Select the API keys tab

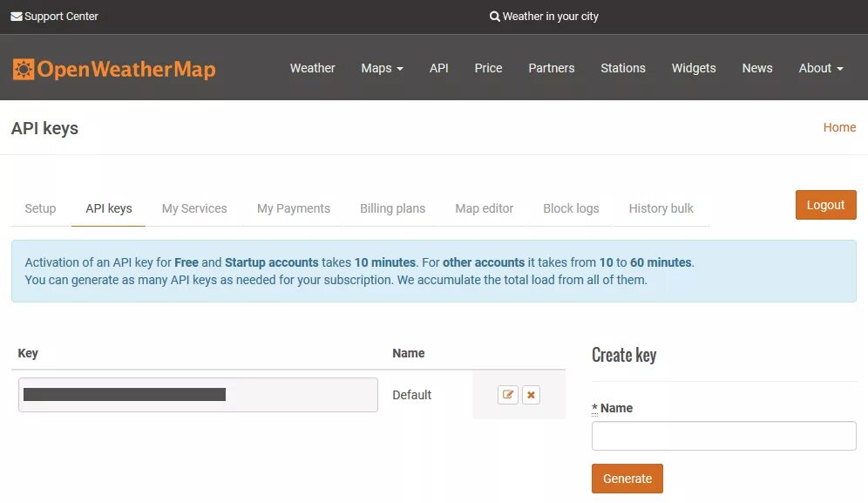(x=108, y=208)
